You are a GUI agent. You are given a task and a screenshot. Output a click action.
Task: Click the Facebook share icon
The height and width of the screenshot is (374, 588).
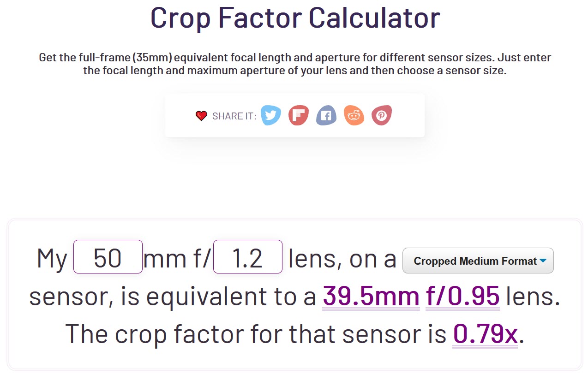click(x=326, y=115)
